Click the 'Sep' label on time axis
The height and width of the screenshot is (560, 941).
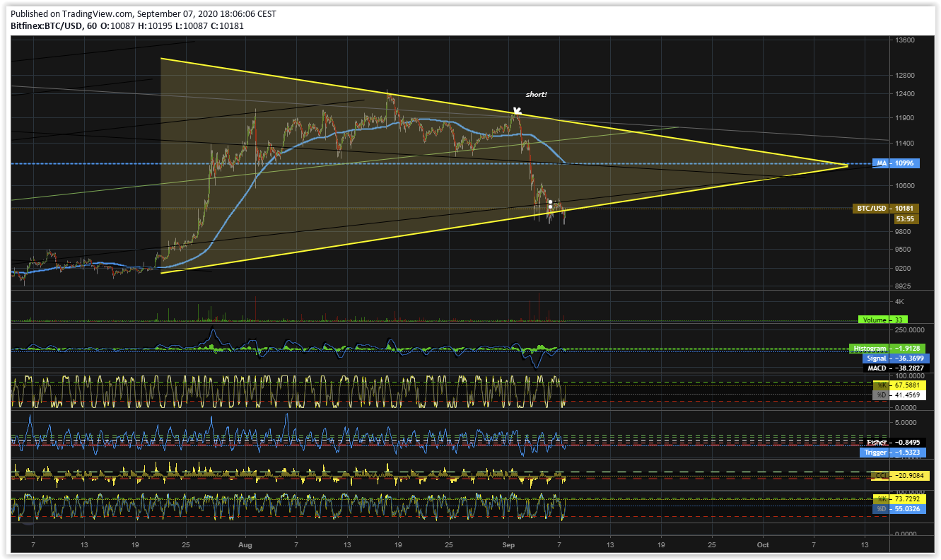(x=509, y=545)
